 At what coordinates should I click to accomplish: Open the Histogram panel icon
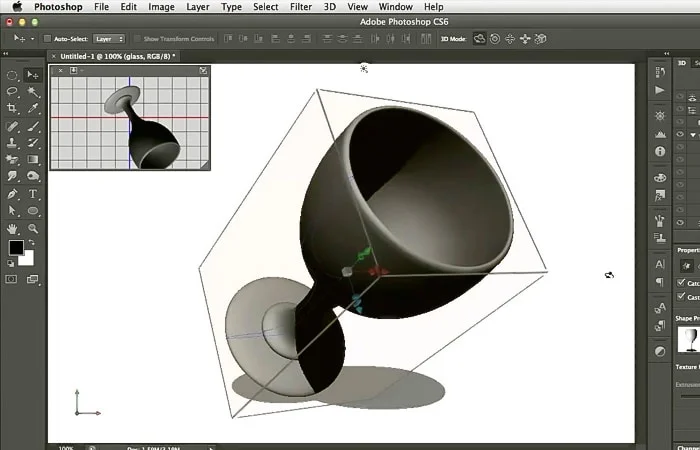click(660, 133)
